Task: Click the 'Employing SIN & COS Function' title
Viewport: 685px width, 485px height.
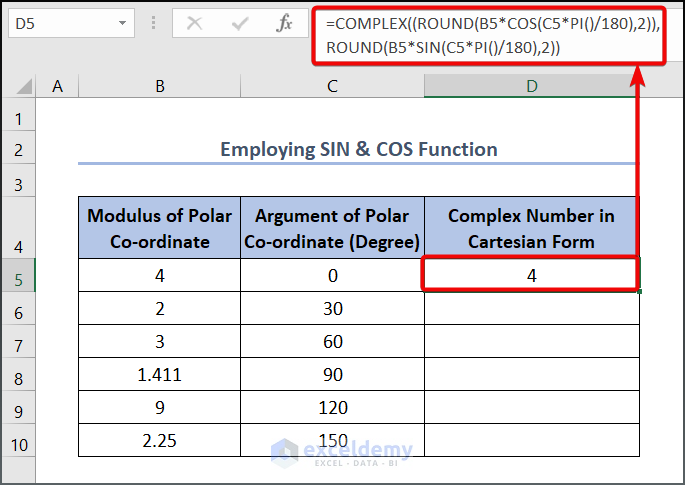Action: (359, 149)
